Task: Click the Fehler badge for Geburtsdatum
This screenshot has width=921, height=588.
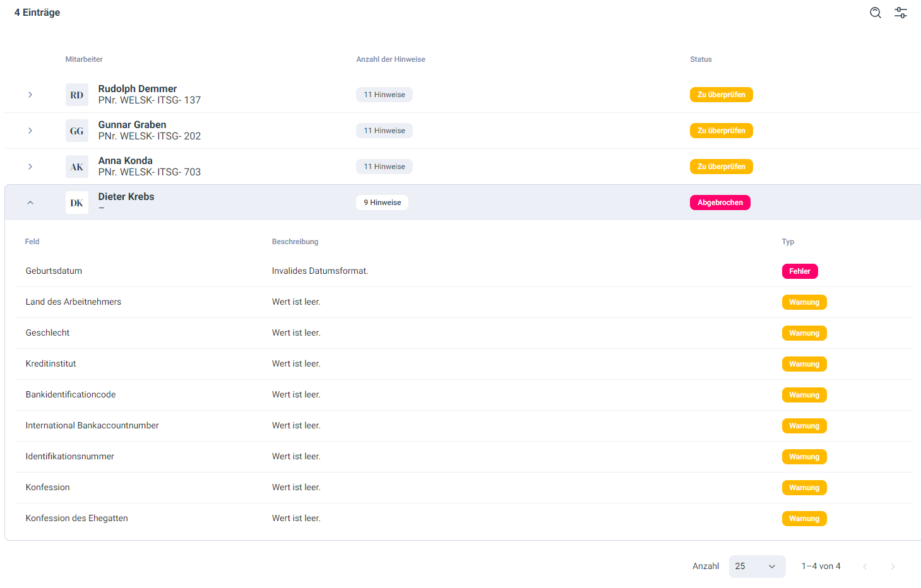Action: pos(799,271)
